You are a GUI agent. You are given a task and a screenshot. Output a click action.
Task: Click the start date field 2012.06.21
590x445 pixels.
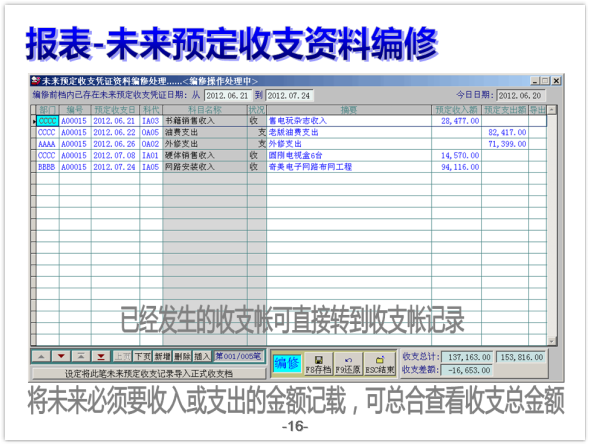228,96
